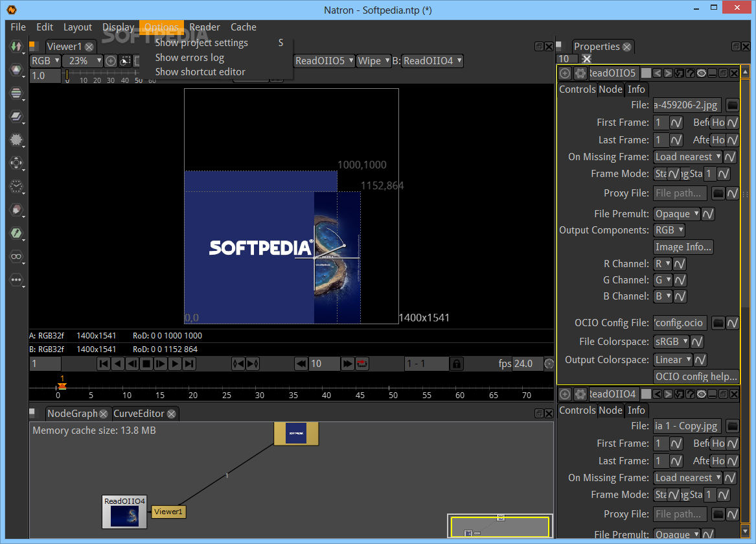Select Show shortcut editor menu item
This screenshot has height=544, width=756.
pyautogui.click(x=200, y=72)
